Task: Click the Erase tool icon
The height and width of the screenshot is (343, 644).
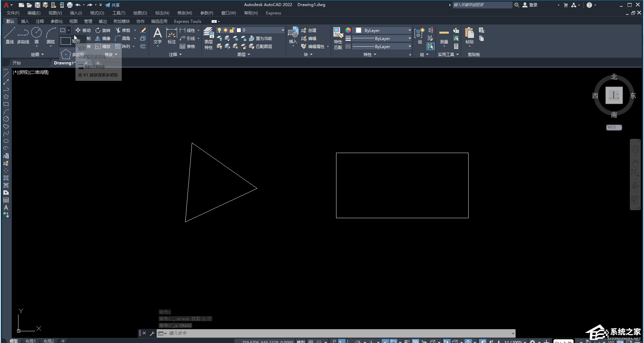Action: pos(143,30)
